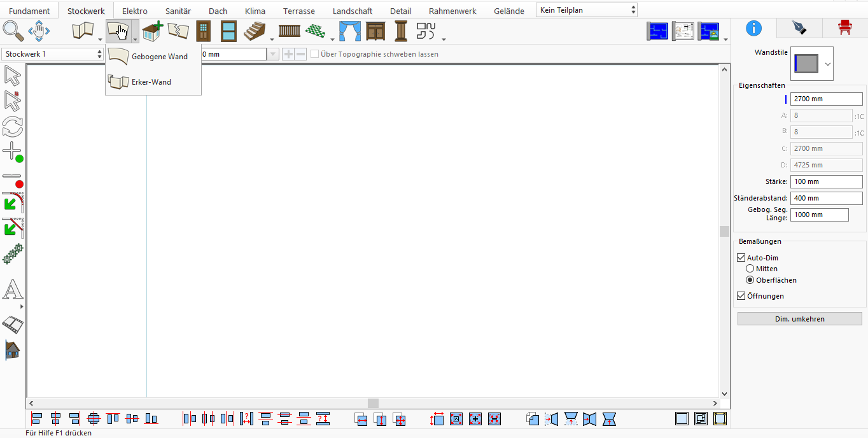Select the arrow selection tool
This screenshot has width=868, height=438.
(13, 75)
